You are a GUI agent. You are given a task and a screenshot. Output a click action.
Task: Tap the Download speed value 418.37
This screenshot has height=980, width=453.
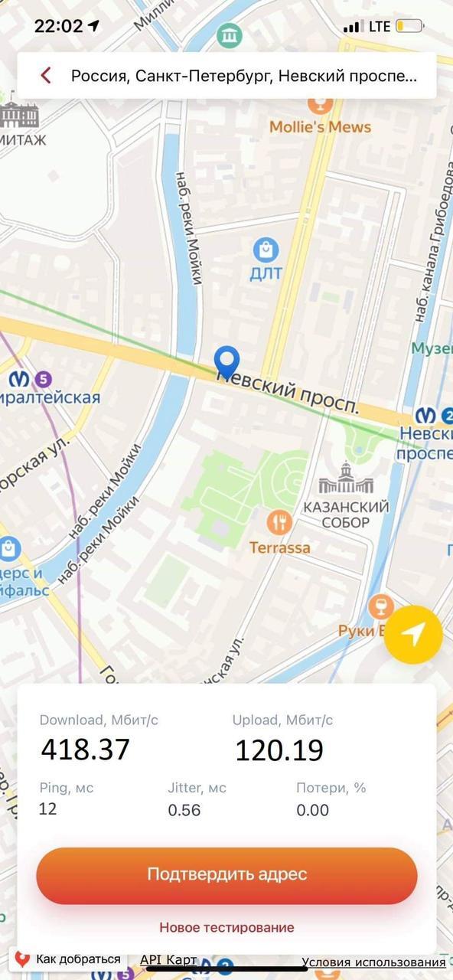(86, 750)
